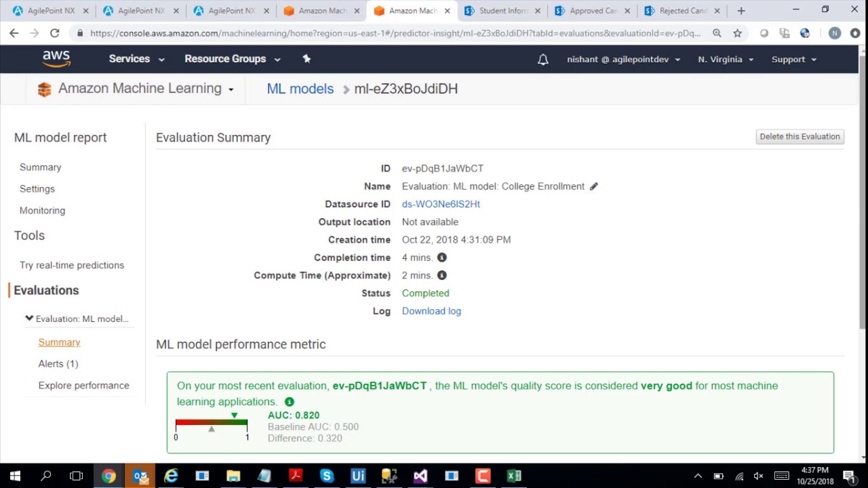The image size is (868, 488).
Task: Click the zoom magnifier icon in address bar
Action: [x=717, y=33]
